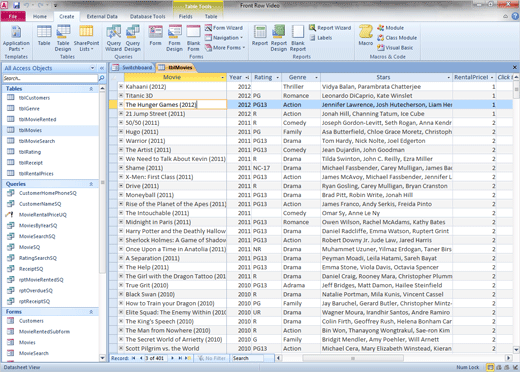520x372 pixels.
Task: Collapse the navigation pane with shutter button
Action: tap(102, 68)
